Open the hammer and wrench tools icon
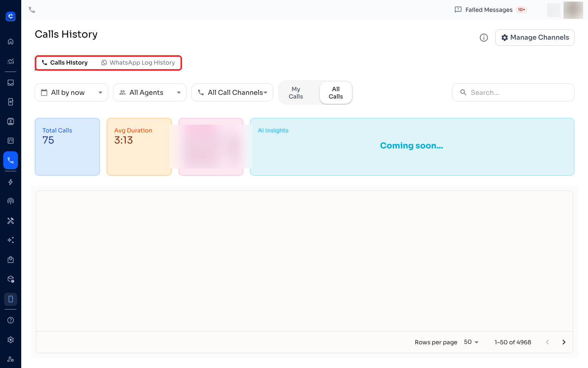 point(11,221)
